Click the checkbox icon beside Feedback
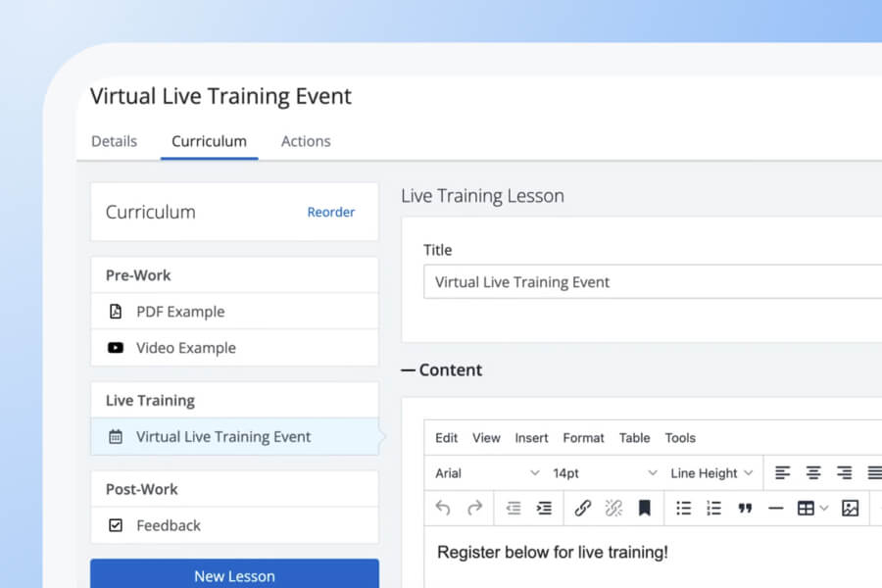This screenshot has width=882, height=588. (x=116, y=525)
